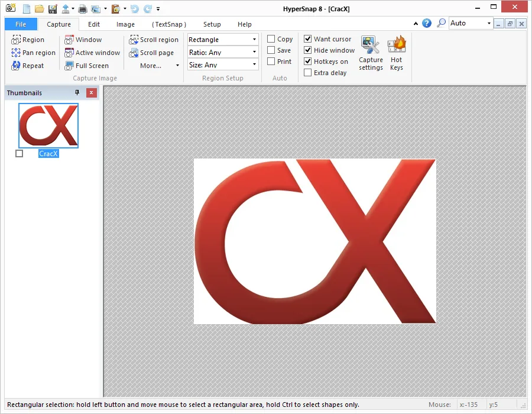The height and width of the screenshot is (414, 532).
Task: Open the Rectangle shape dropdown
Action: (x=223, y=40)
